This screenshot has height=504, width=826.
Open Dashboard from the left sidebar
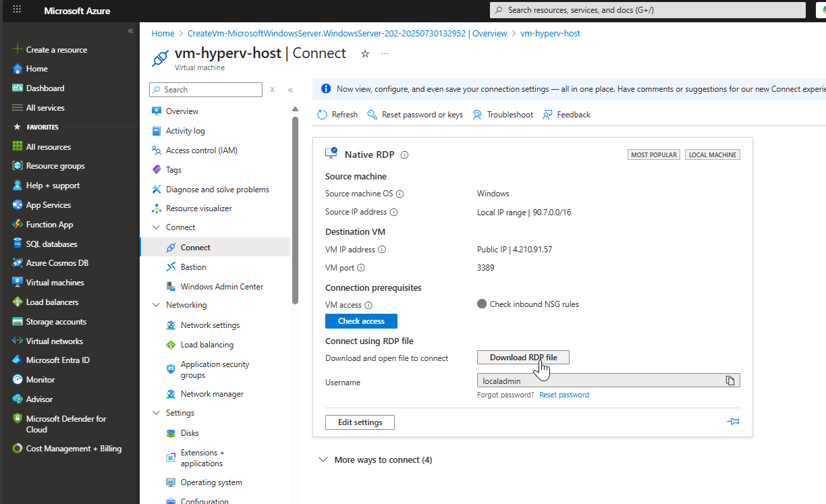[x=45, y=88]
